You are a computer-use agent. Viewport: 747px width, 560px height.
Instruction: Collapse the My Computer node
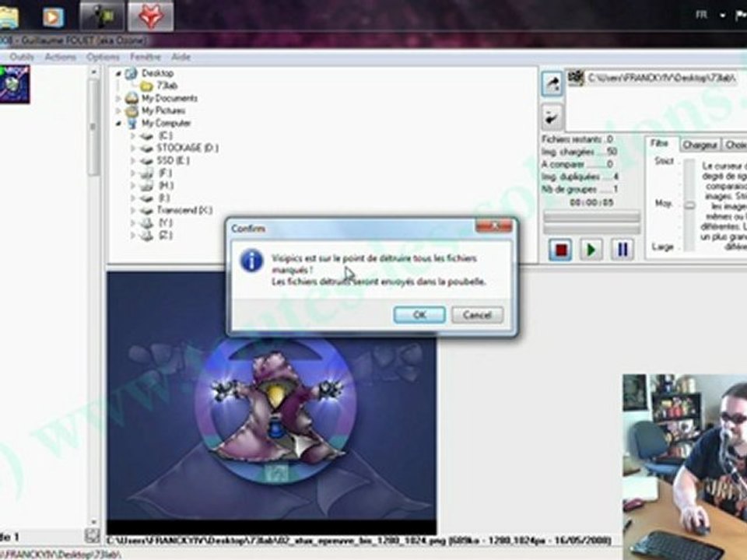click(x=118, y=124)
